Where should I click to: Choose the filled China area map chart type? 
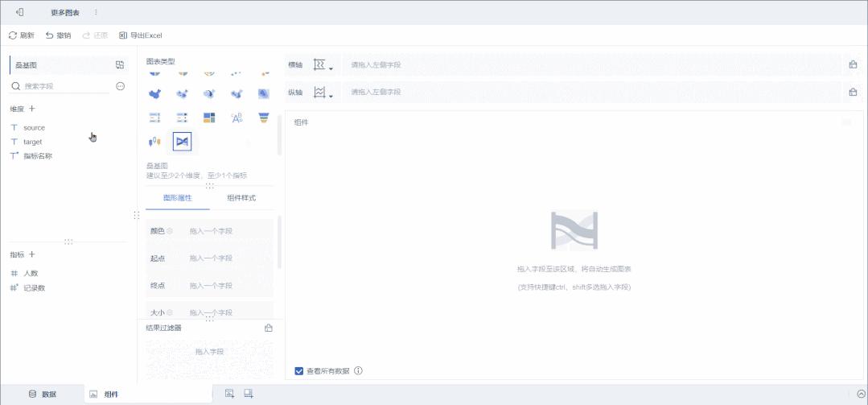[155, 93]
